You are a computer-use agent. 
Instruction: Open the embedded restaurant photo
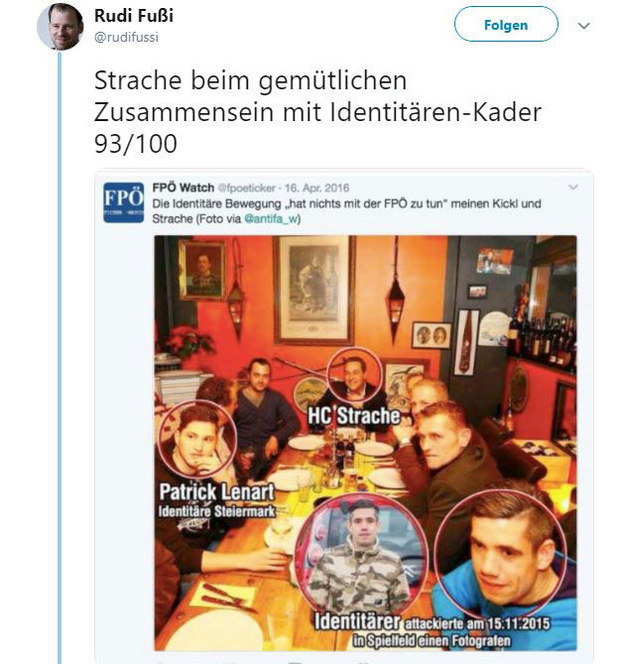point(365,443)
